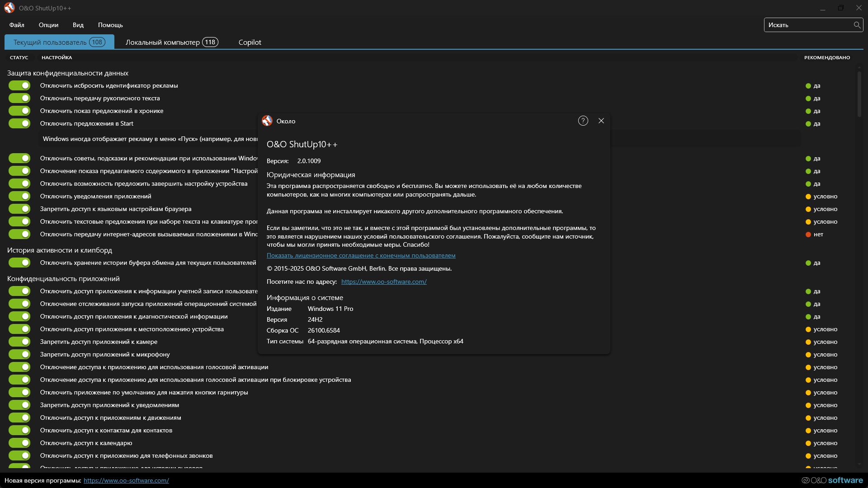Collapse the 'Отключить предложения в Start' description row
Viewport: 868px width, 488px height.
click(149, 139)
